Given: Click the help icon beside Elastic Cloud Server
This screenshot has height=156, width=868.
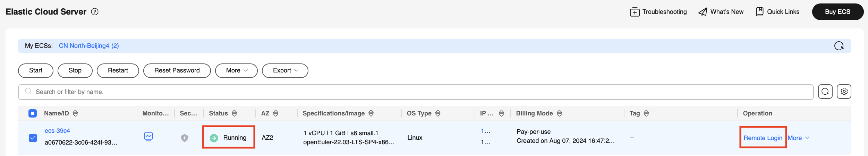Looking at the screenshot, I should 95,12.
